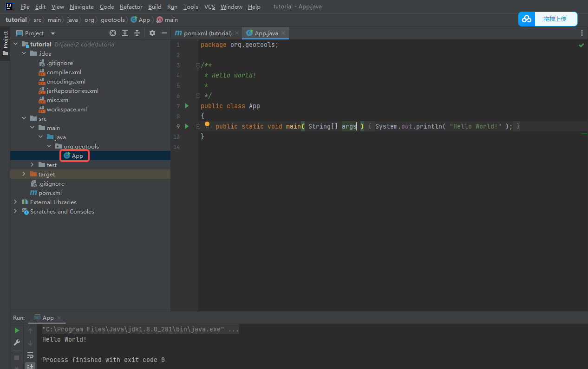Click the stop icon in Run panel
The height and width of the screenshot is (369, 588).
point(17,358)
